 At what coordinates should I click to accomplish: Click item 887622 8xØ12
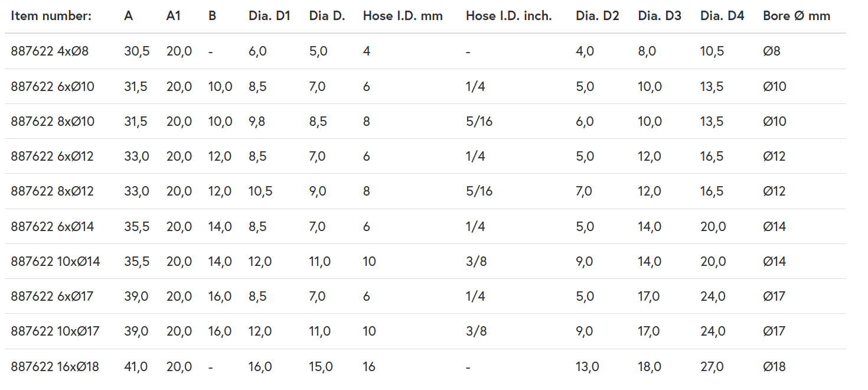tap(52, 191)
